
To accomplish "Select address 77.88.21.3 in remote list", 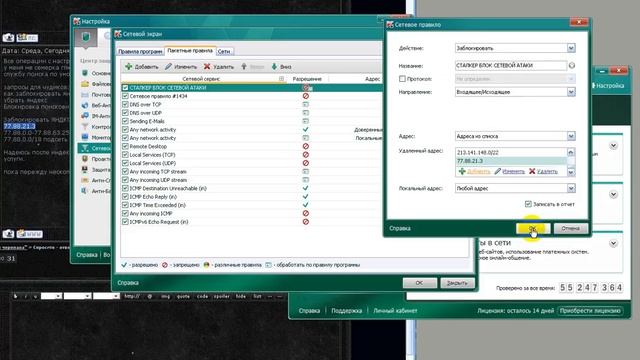I will 511,161.
